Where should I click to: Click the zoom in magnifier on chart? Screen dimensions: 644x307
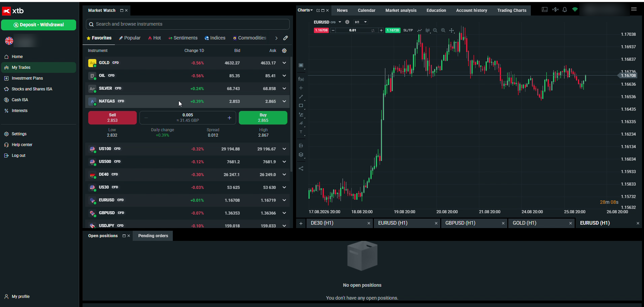443,30
